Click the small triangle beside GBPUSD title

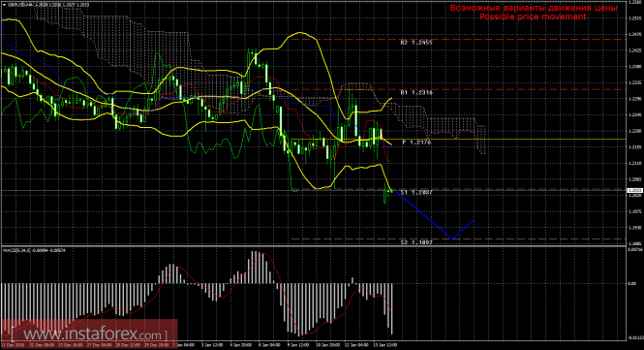(4, 5)
